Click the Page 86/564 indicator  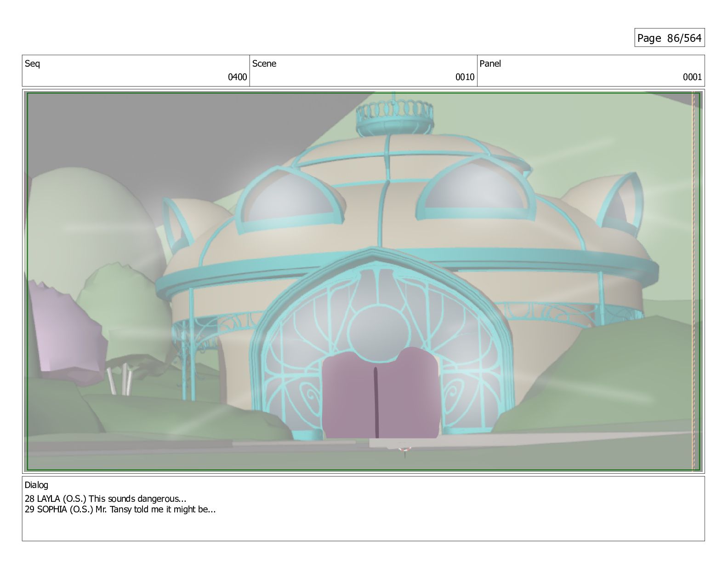coord(669,38)
